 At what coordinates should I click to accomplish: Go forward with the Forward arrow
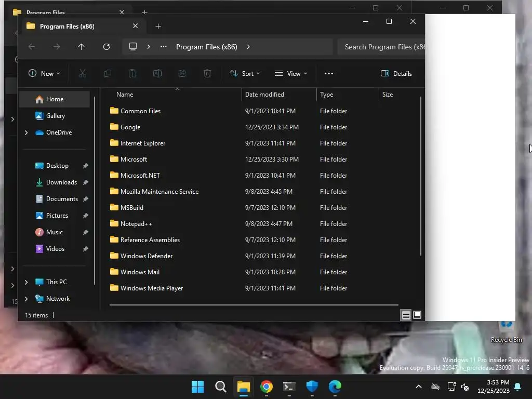pos(57,47)
